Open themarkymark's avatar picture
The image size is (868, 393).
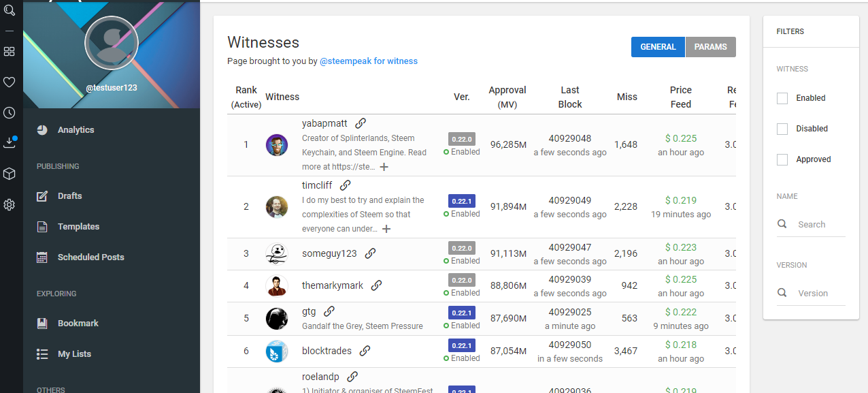point(277,286)
